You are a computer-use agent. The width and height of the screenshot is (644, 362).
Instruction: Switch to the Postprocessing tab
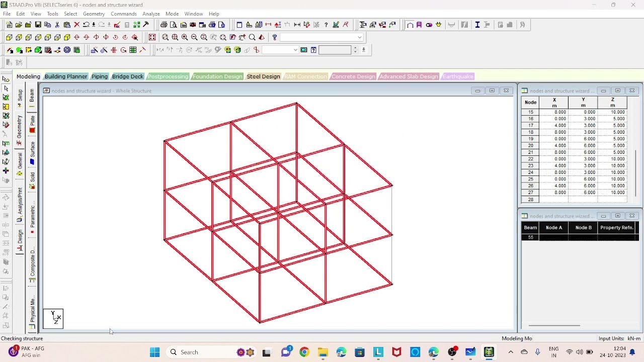point(168,76)
